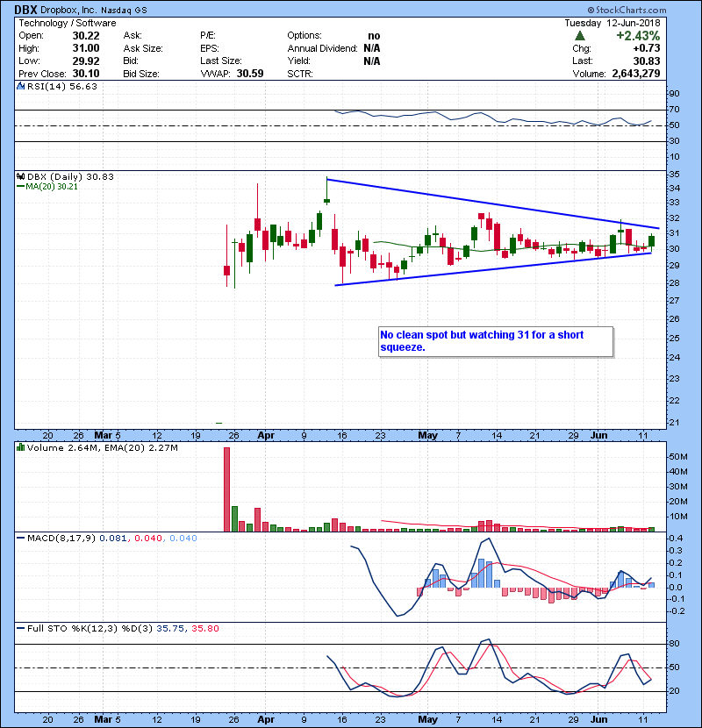Select the header Volume value 2,643,279

(636, 74)
